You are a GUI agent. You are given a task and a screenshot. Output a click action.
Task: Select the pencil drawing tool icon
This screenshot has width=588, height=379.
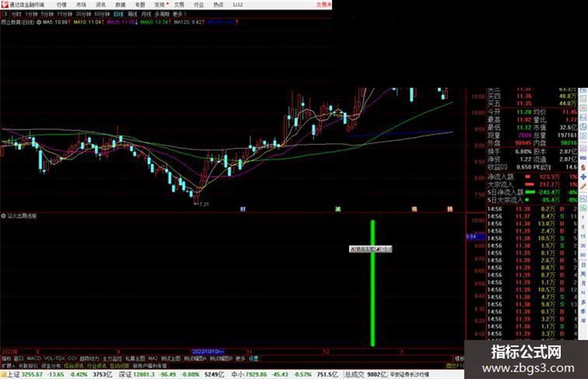point(583,187)
